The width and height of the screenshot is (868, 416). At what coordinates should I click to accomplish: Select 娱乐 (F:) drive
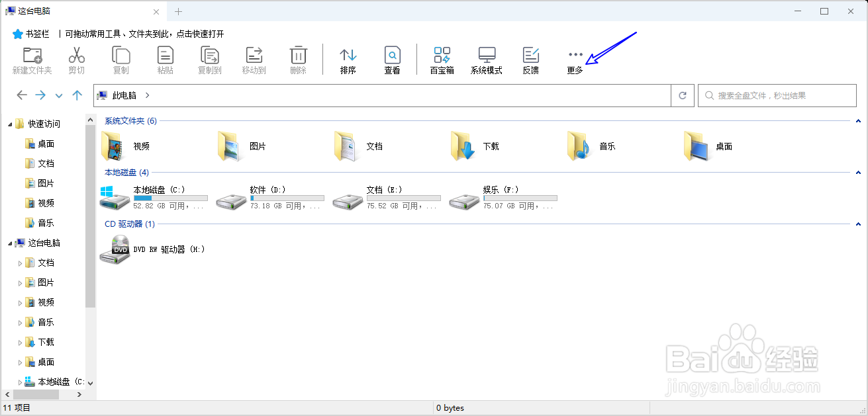[504, 198]
